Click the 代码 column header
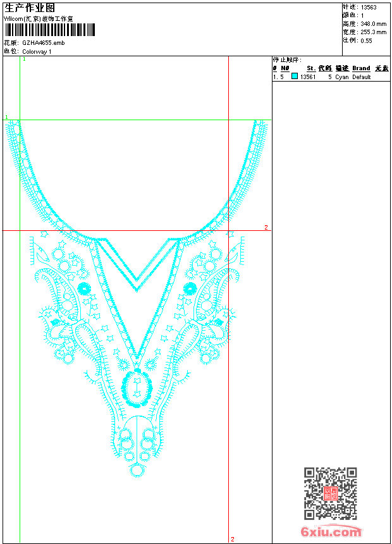The image size is (392, 544). 325,68
